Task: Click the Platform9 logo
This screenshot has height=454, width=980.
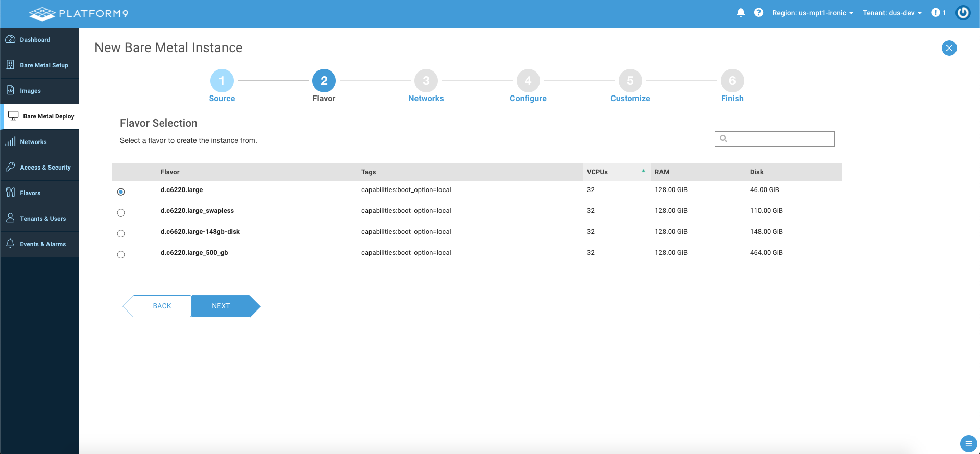Action: pyautogui.click(x=79, y=14)
